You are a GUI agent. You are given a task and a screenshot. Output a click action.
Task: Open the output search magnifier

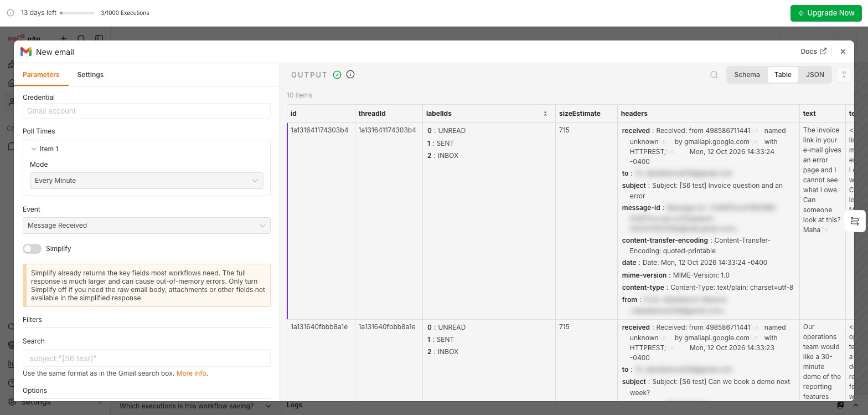point(714,75)
